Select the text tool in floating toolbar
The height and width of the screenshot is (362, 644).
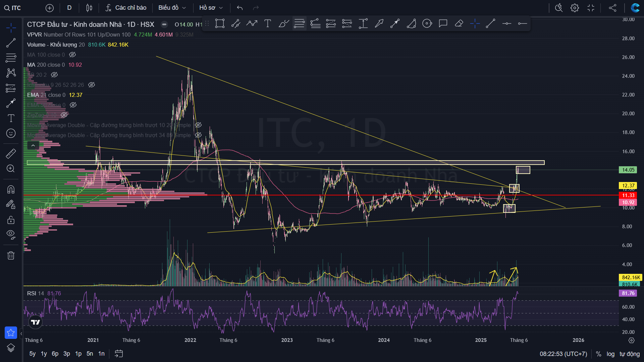pos(268,23)
